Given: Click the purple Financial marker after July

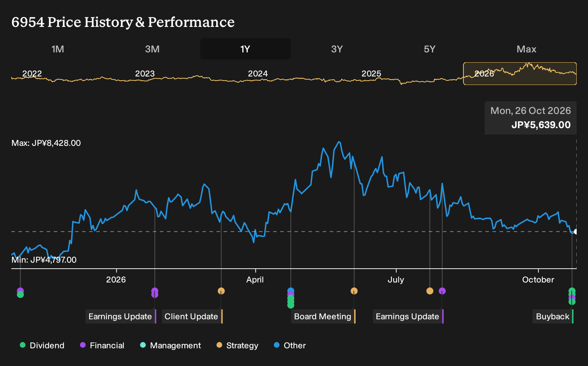Looking at the screenshot, I should 442,291.
